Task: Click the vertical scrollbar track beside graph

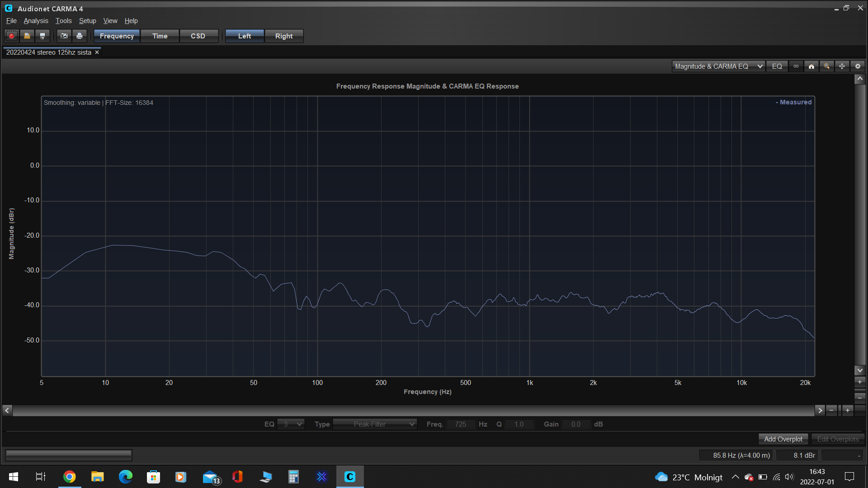Action: tap(860, 225)
